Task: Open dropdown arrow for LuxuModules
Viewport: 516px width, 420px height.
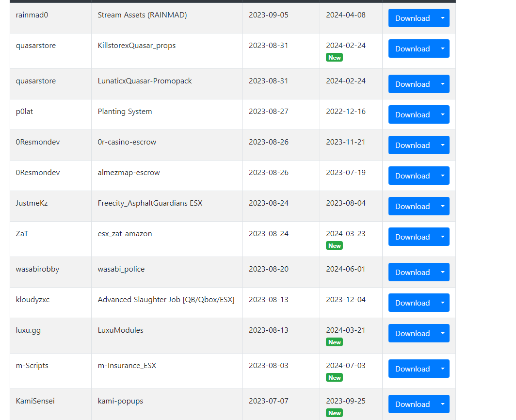Action: [443, 334]
